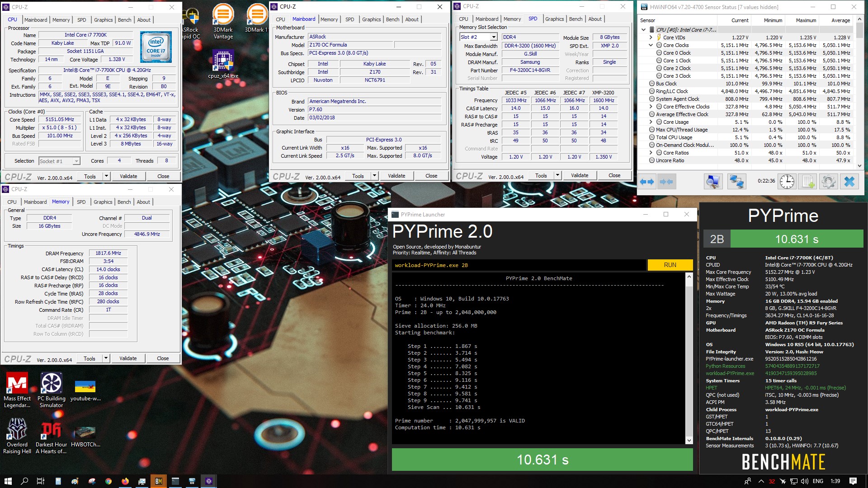Viewport: 868px width, 488px height.
Task: Click the volume speaker tray icon
Action: pyautogui.click(x=805, y=481)
